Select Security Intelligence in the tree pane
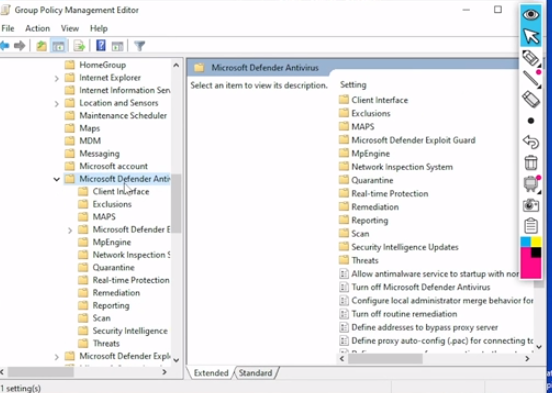This screenshot has height=393, width=552. 130,331
